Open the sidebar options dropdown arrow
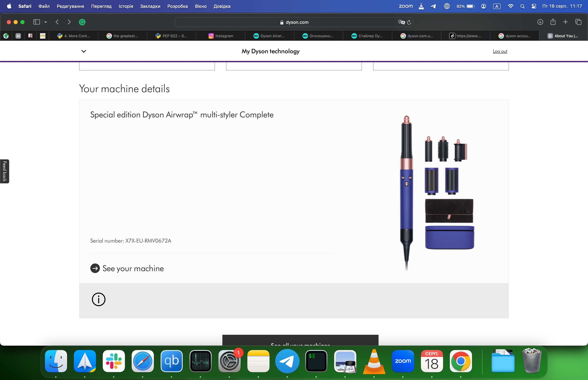Image resolution: width=588 pixels, height=380 pixels. coord(46,22)
